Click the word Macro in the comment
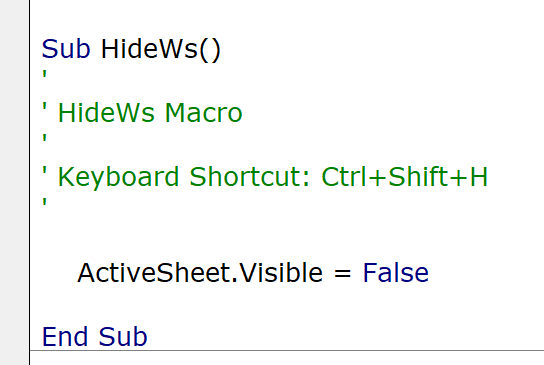Screen dimensions: 544x365 coord(204,113)
